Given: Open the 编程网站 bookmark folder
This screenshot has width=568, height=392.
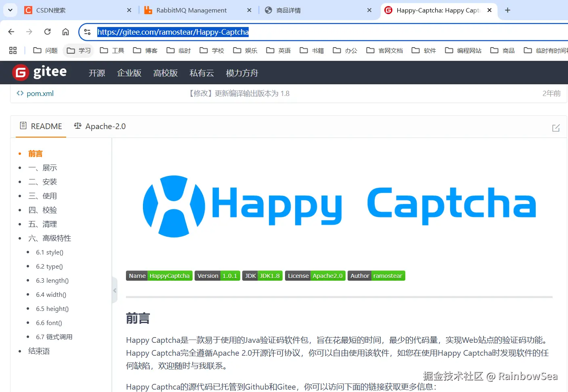Looking at the screenshot, I should (463, 50).
